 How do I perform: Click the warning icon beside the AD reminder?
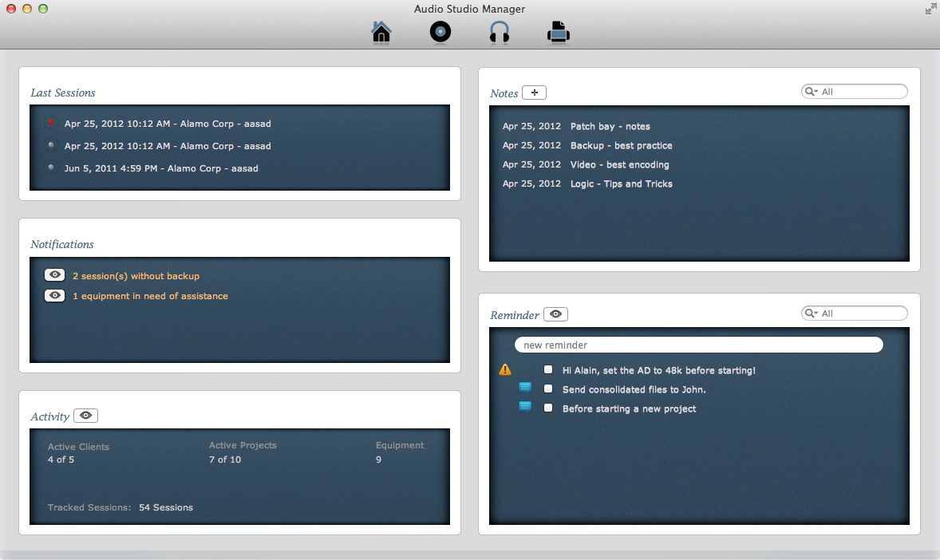click(x=505, y=370)
